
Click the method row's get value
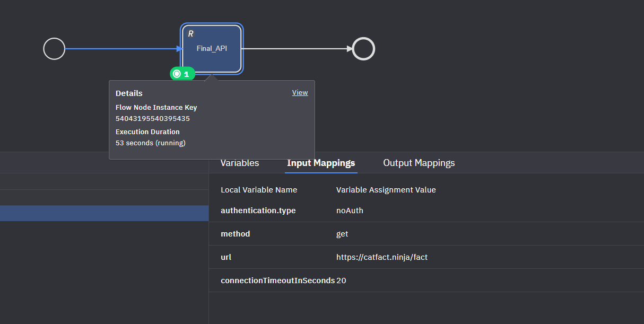tap(342, 234)
